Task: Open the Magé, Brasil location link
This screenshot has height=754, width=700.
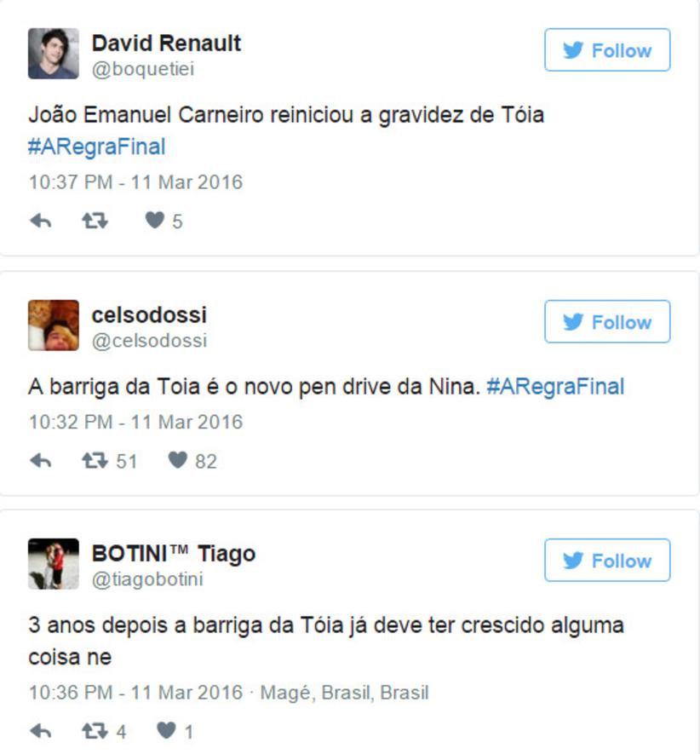Action: [x=344, y=693]
